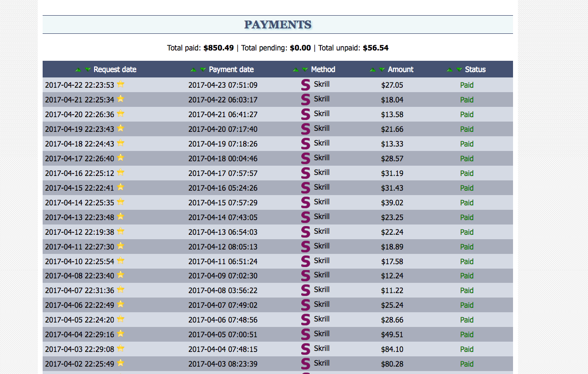Screen dimensions: 588x374
Task: Sort Status column descending arrow
Action: click(460, 70)
